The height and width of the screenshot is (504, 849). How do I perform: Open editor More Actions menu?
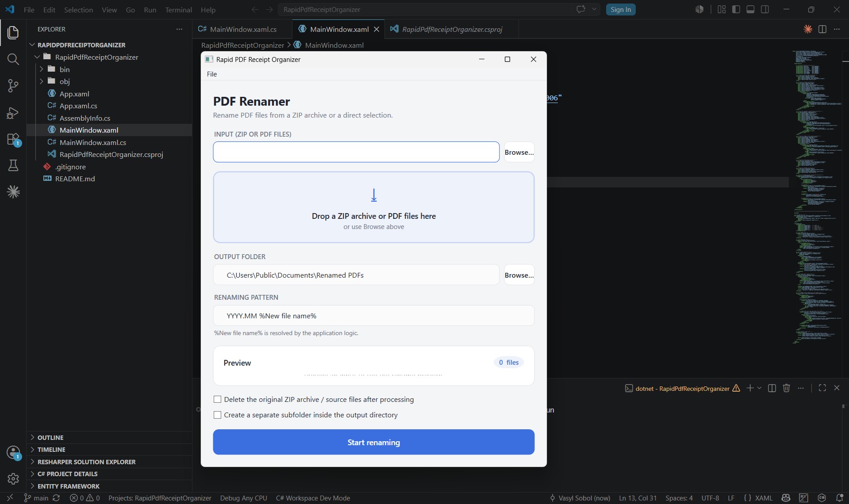coord(837,29)
